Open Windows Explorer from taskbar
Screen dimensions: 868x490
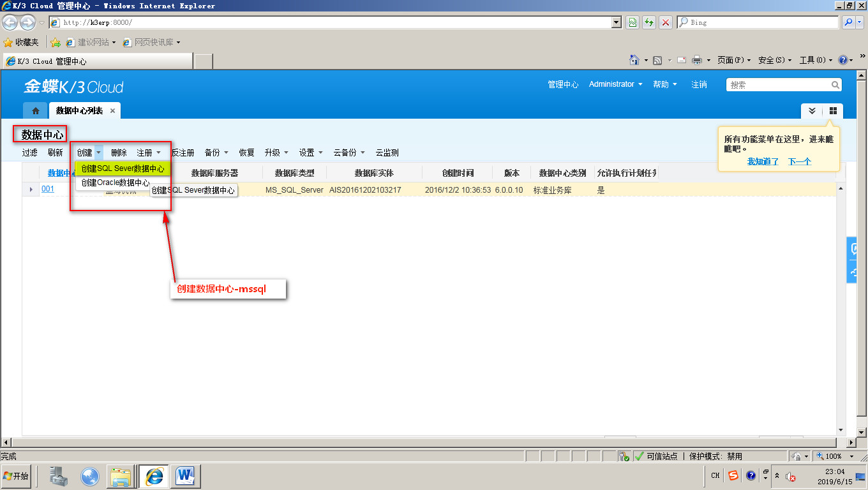121,476
